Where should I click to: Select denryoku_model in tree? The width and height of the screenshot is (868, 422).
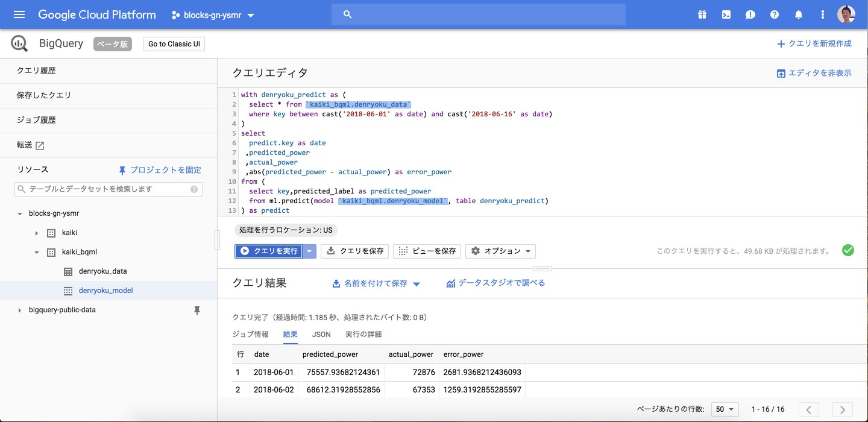[x=106, y=291]
